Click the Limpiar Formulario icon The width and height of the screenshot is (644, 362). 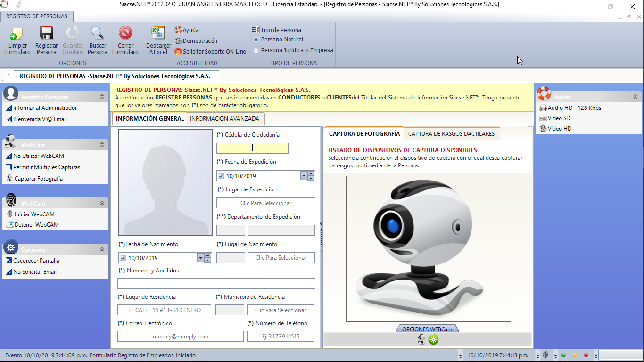click(x=17, y=33)
